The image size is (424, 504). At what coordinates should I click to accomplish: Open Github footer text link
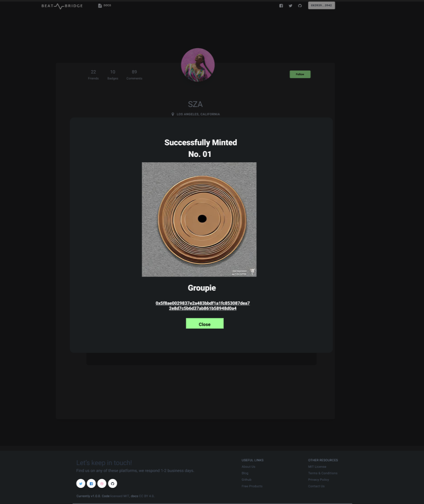pyautogui.click(x=246, y=479)
